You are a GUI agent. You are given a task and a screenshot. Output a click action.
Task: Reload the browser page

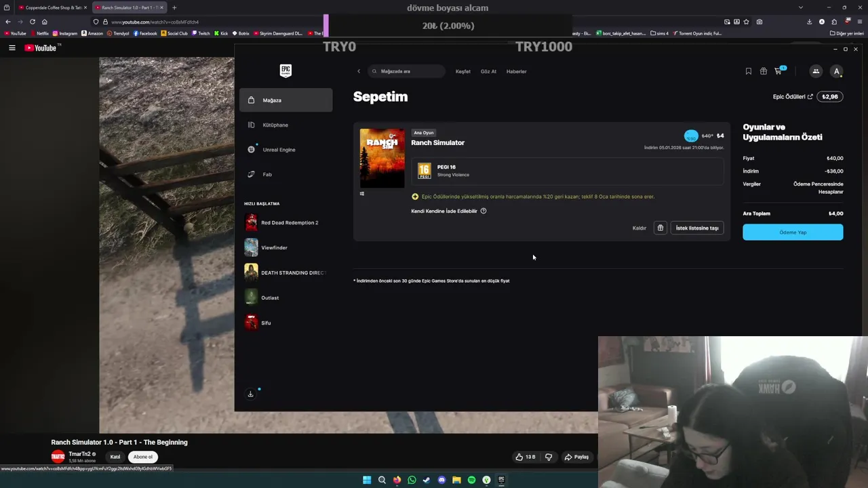click(32, 22)
